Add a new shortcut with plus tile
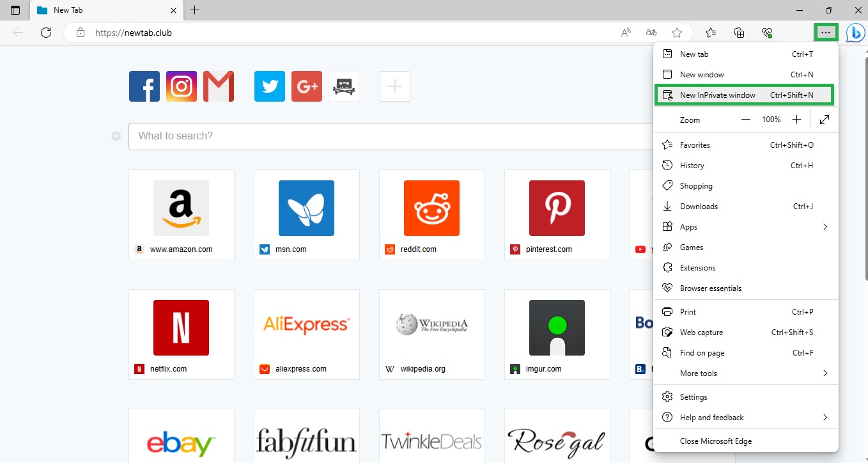Screen dimensions: 868x463 [395, 86]
